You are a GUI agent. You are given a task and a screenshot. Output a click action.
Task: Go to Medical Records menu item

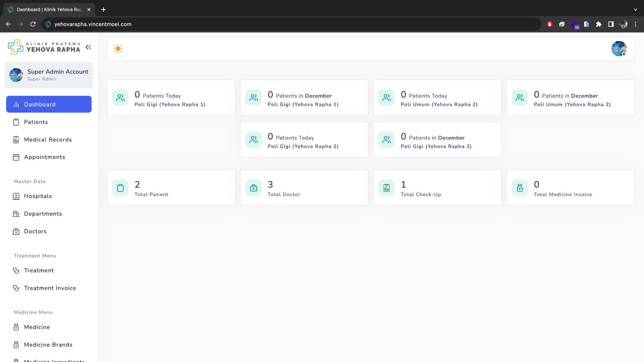[x=48, y=140]
